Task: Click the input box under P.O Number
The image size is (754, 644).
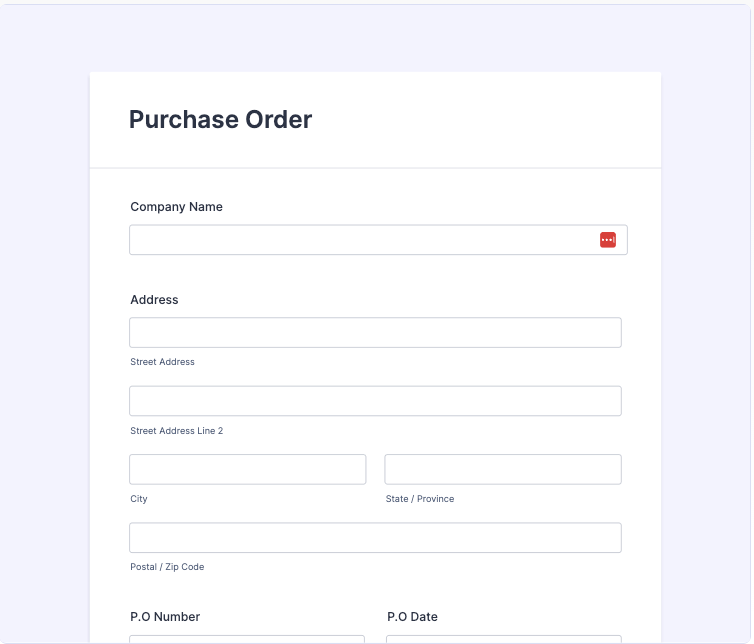Action: 247,639
